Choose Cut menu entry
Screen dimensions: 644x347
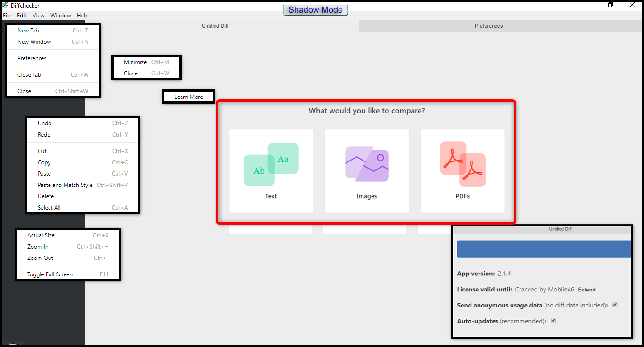83,151
